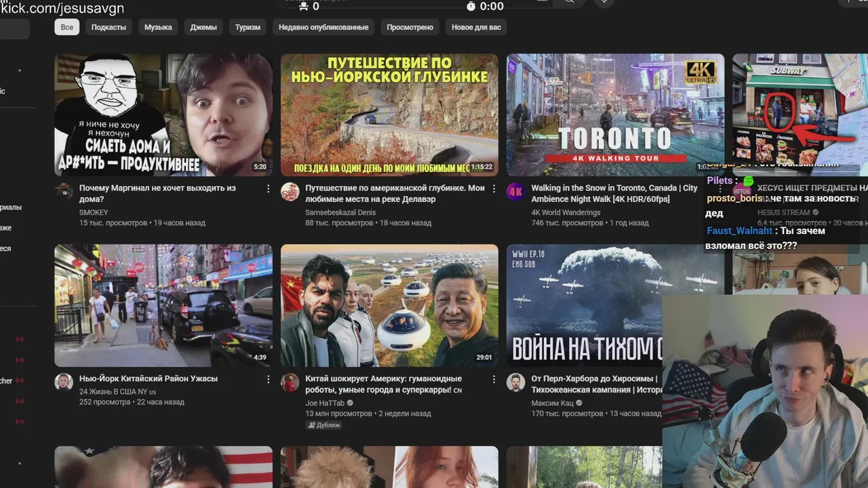This screenshot has width=868, height=488.
Task: Open three-dot menu for Китайский Район video
Action: pos(268,380)
